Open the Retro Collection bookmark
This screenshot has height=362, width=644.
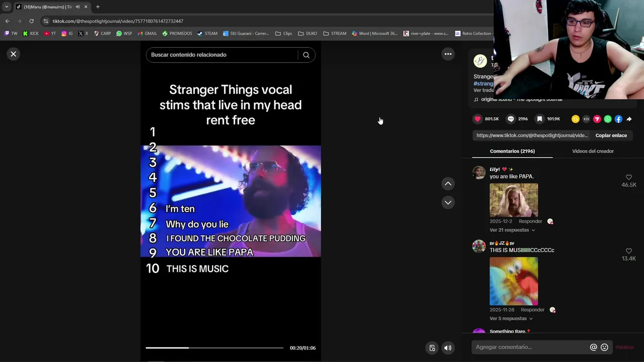point(473,34)
